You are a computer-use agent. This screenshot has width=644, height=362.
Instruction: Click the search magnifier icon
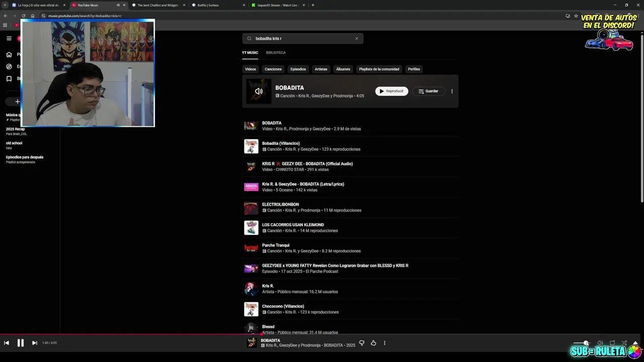coord(249,38)
